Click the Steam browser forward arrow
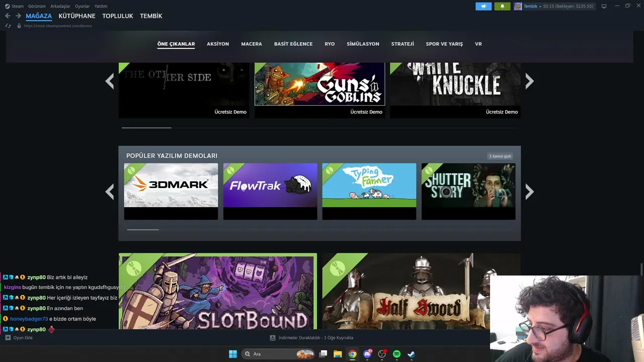644x362 pixels. pos(18,16)
